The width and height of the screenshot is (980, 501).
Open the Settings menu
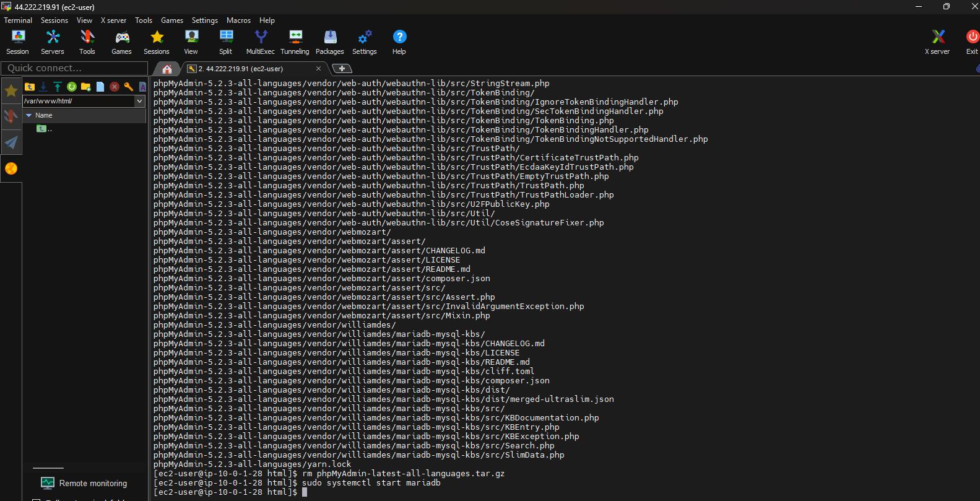(205, 20)
